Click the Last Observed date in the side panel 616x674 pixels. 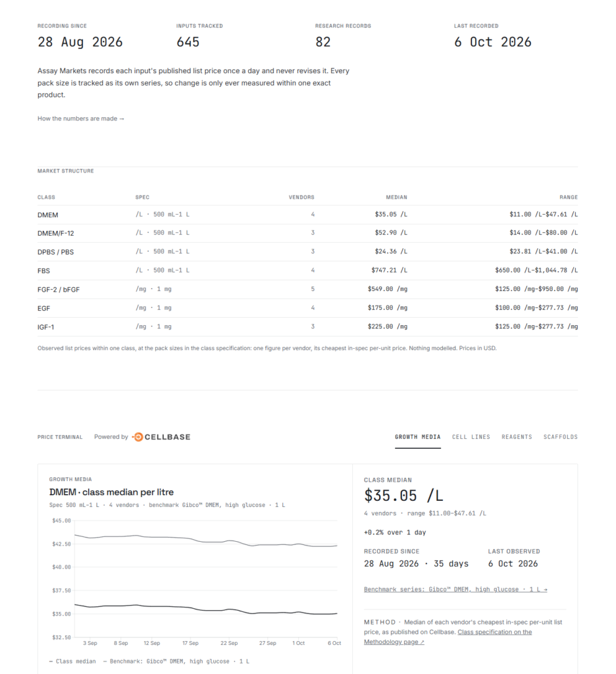(513, 564)
